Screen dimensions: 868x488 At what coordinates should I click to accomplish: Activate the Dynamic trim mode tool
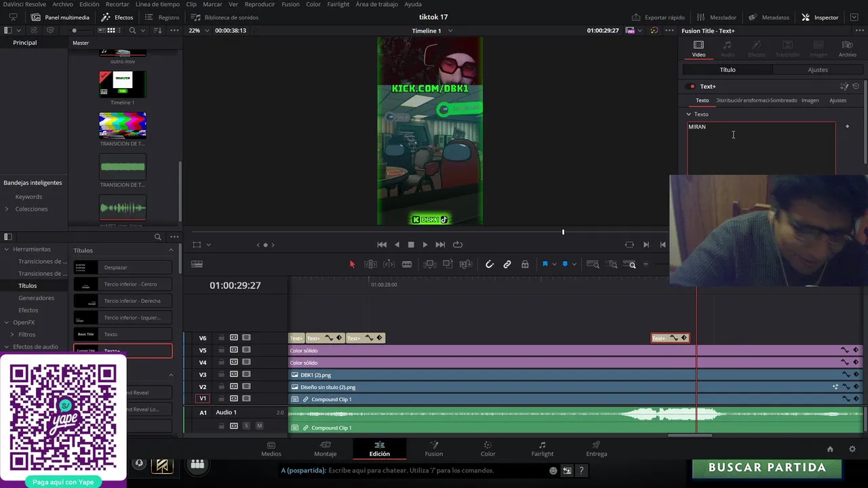point(389,264)
